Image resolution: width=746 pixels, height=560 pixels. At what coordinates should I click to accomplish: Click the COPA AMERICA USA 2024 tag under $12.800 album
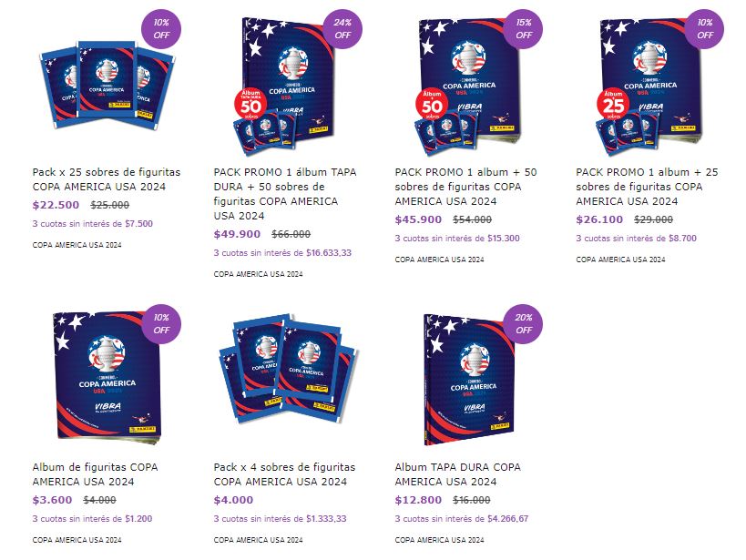[439, 540]
